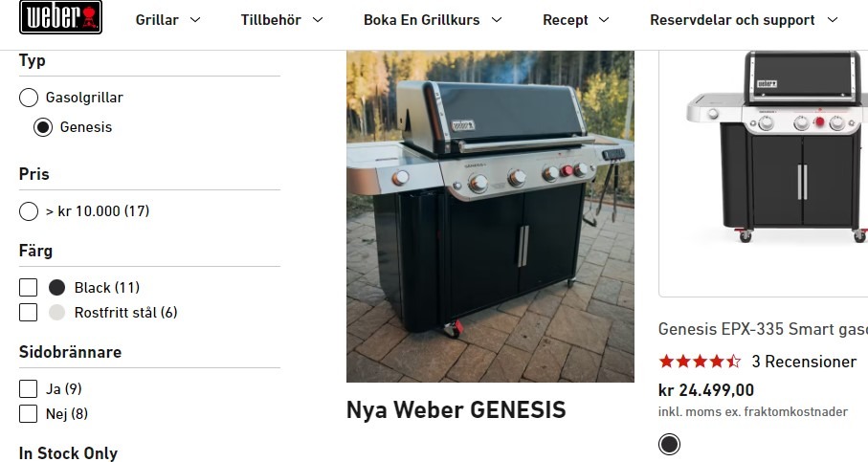Select the Genesis radio button
This screenshot has height=462, width=868.
pyautogui.click(x=43, y=127)
